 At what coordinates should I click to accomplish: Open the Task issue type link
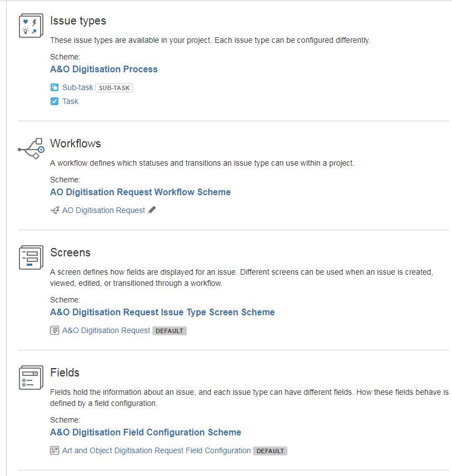click(x=70, y=101)
